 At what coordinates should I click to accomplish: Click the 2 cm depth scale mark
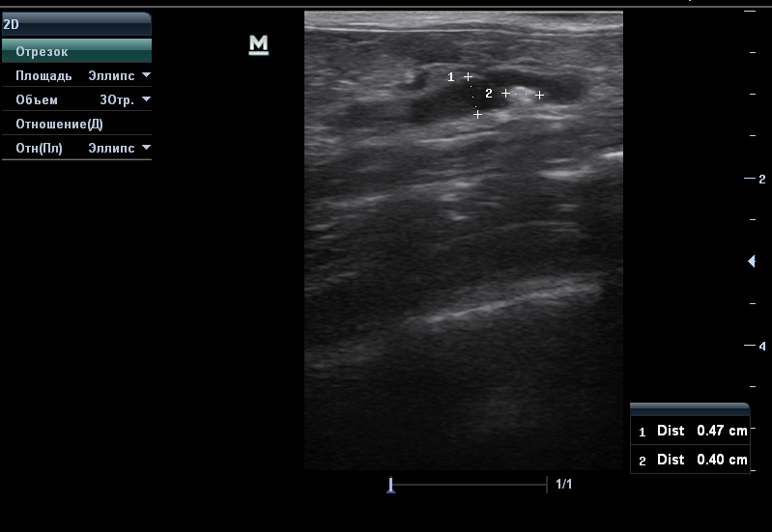[x=760, y=180]
